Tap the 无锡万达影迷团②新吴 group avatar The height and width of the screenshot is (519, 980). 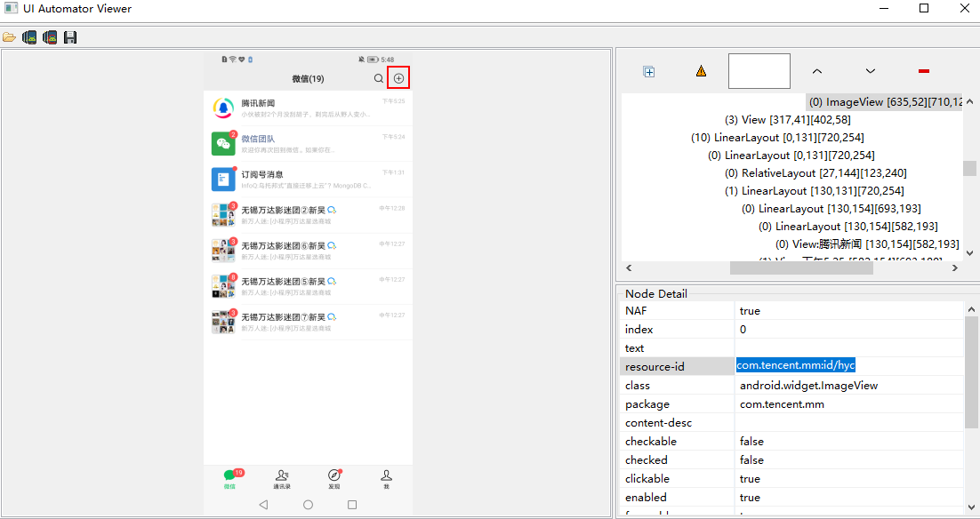tap(223, 215)
